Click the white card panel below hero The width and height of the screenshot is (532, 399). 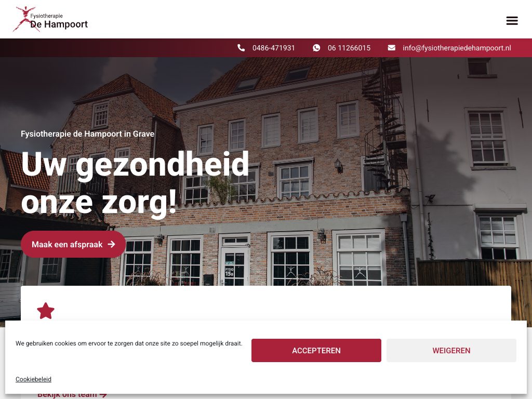pos(266,303)
